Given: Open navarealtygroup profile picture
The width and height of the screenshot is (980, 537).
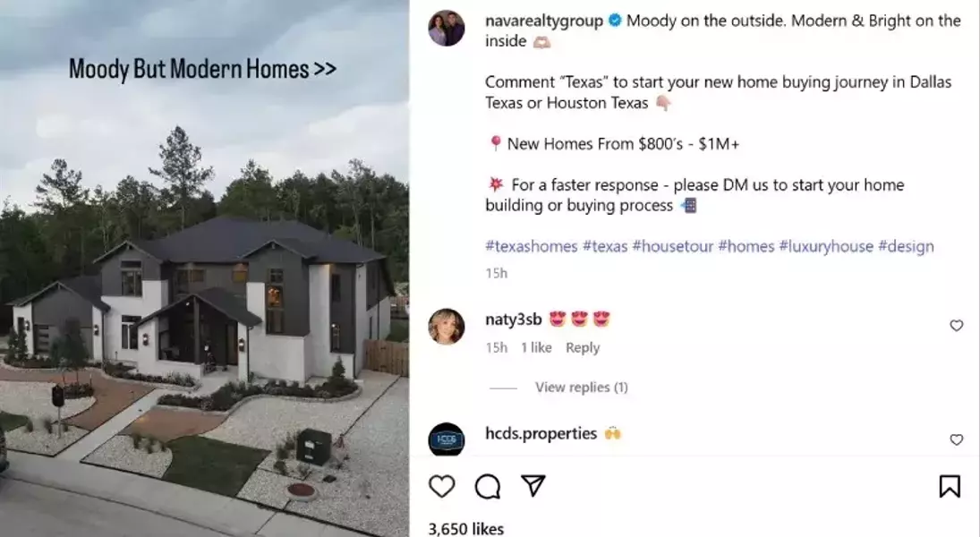Looking at the screenshot, I should point(447,28).
